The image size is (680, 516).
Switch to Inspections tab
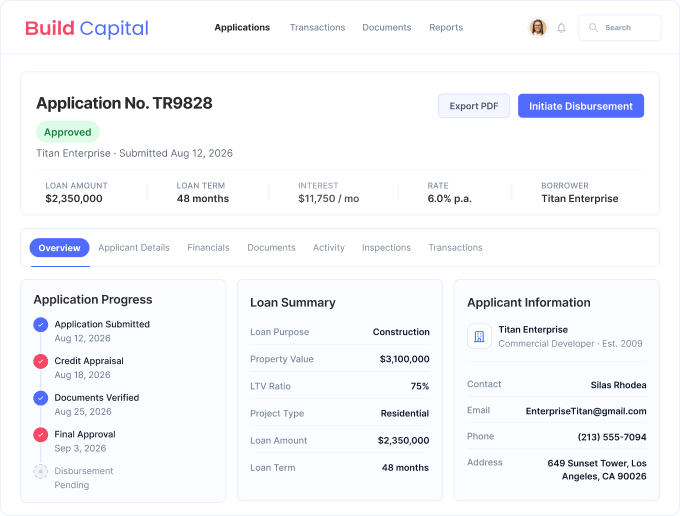pyautogui.click(x=386, y=248)
